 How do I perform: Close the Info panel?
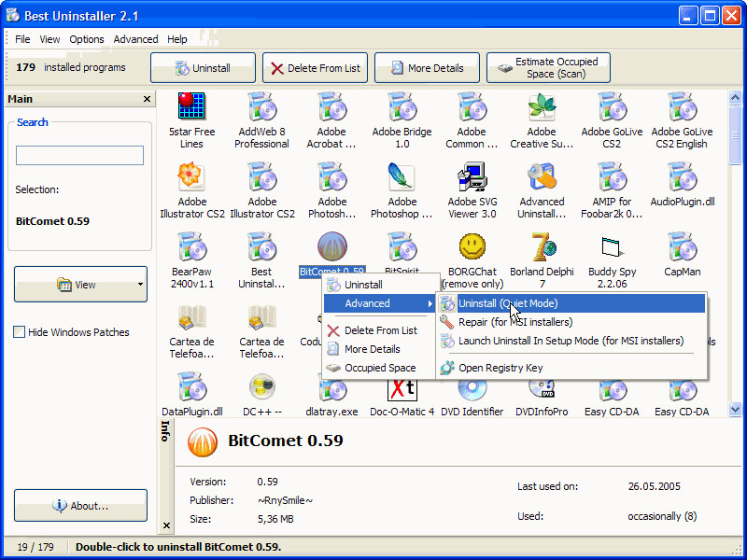click(166, 525)
